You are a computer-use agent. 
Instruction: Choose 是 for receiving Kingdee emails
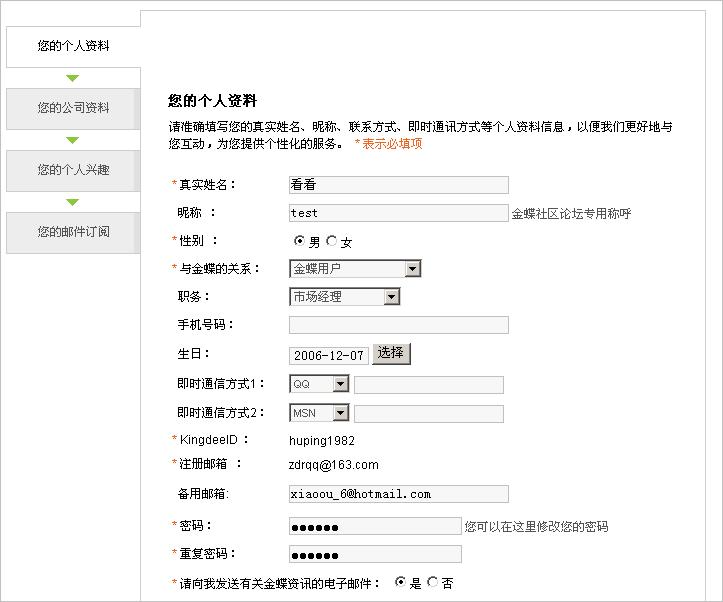coord(401,581)
